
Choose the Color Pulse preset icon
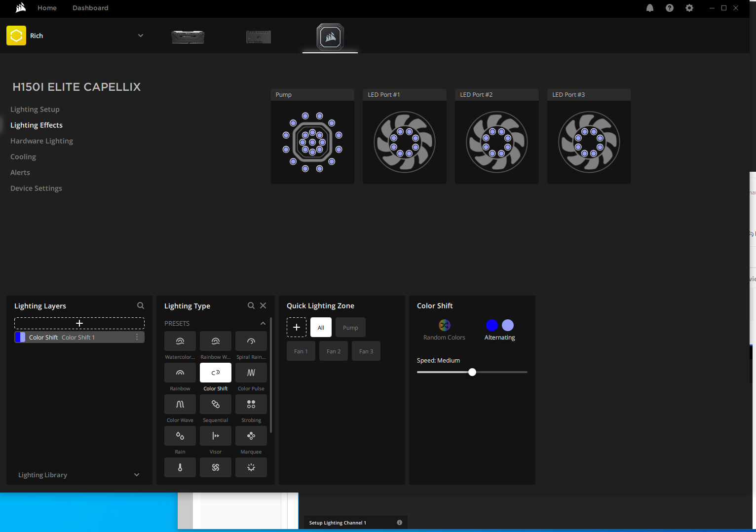click(x=251, y=373)
